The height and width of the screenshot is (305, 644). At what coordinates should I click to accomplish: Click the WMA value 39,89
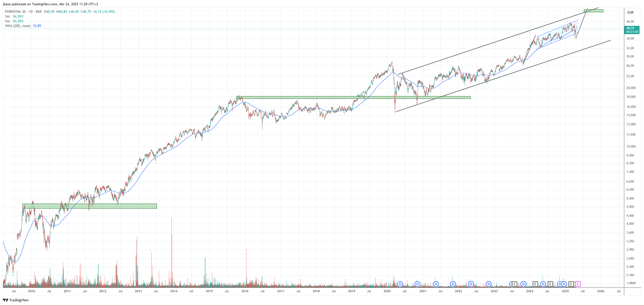[37, 26]
